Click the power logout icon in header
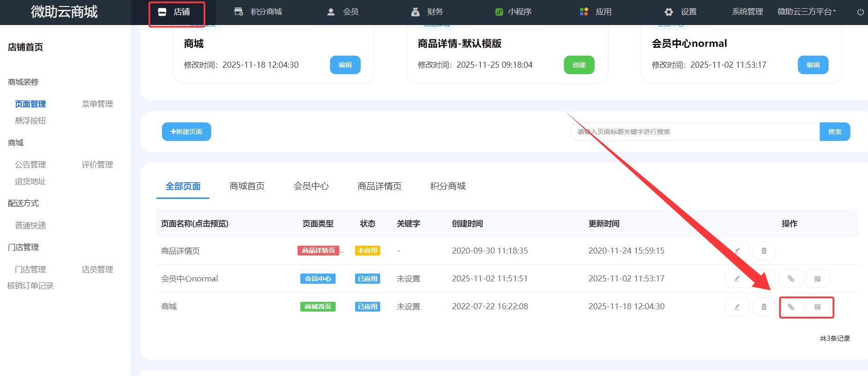 click(860, 12)
